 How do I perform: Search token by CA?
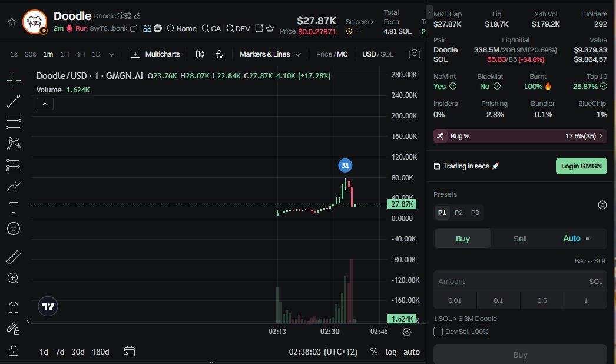coord(211,28)
